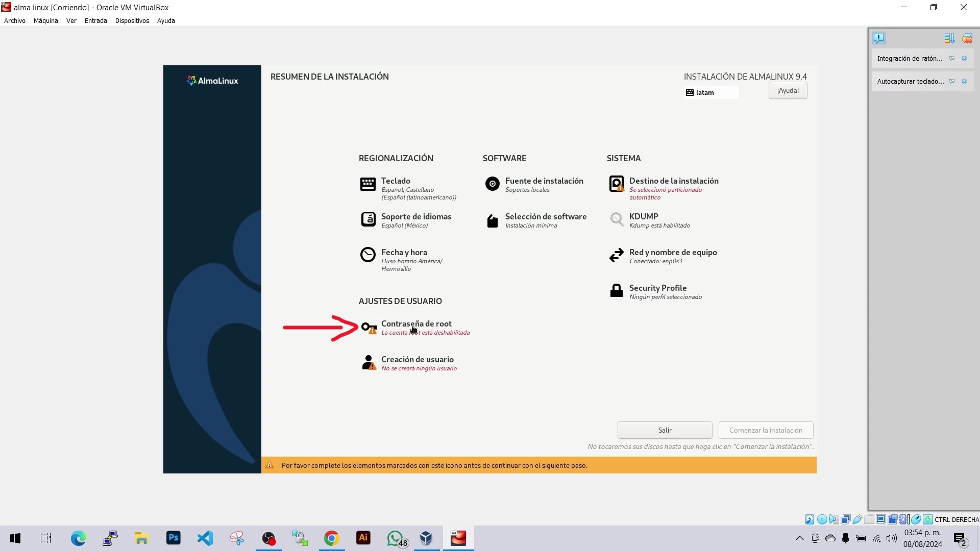Click the VirtualBox hard disk status icon
980x551 pixels.
810,519
